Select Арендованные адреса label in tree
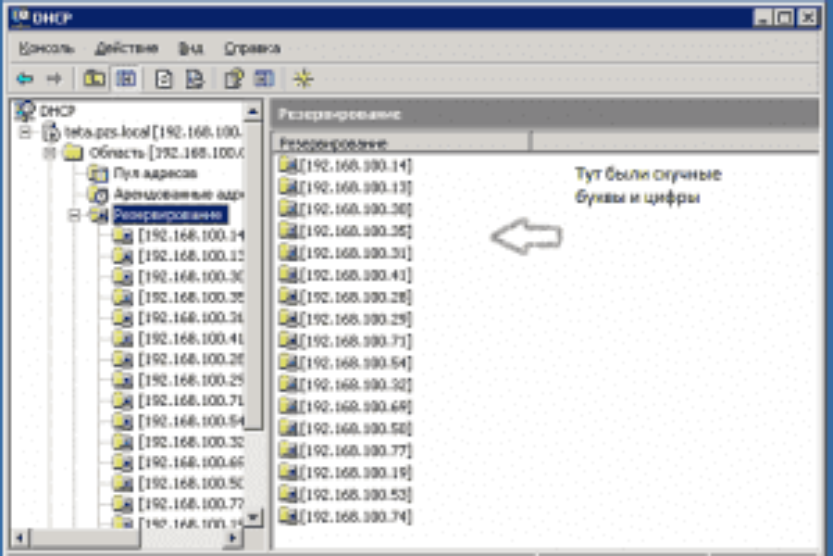 click(178, 194)
